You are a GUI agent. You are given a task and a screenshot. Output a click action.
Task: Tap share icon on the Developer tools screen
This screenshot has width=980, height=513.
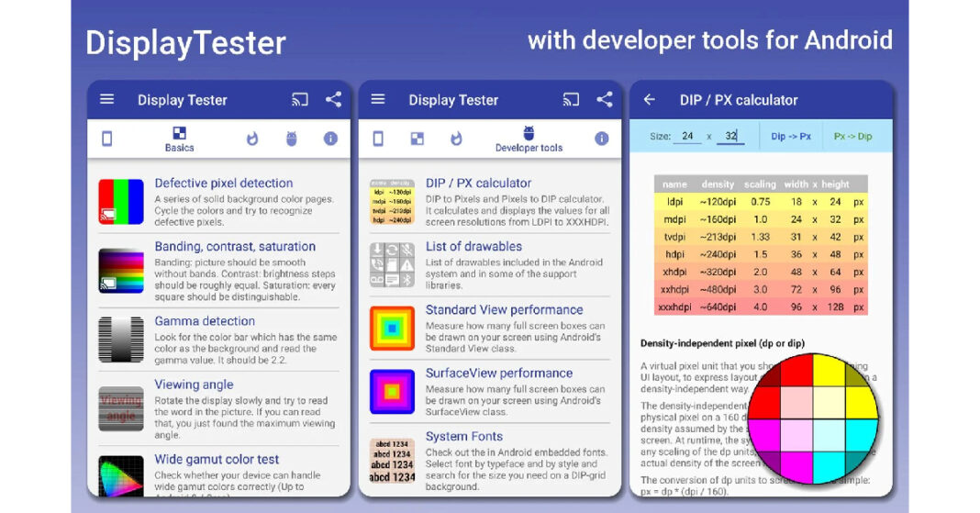point(604,100)
